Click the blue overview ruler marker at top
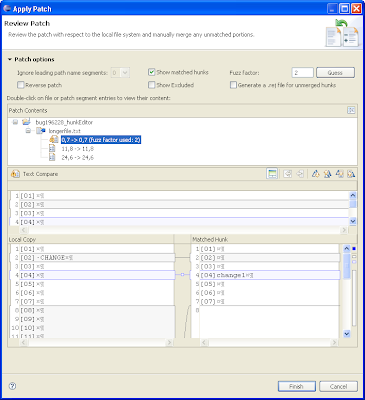The width and height of the screenshot is (365, 400). click(354, 248)
